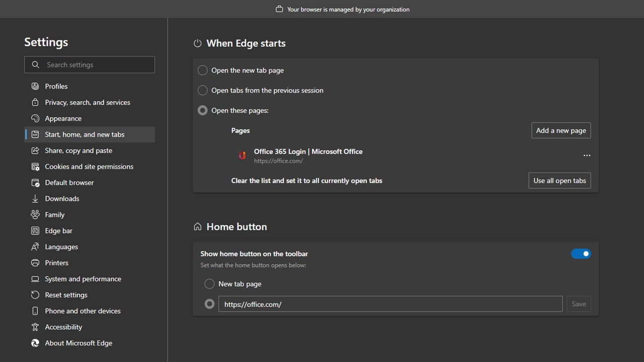The width and height of the screenshot is (644, 362).
Task: Click the Profiles icon in sidebar
Action: pos(35,86)
